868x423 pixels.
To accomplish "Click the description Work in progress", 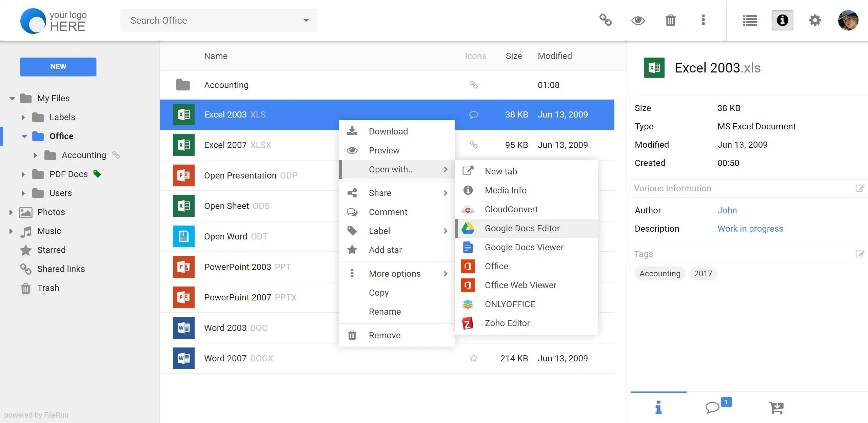I will click(x=751, y=228).
